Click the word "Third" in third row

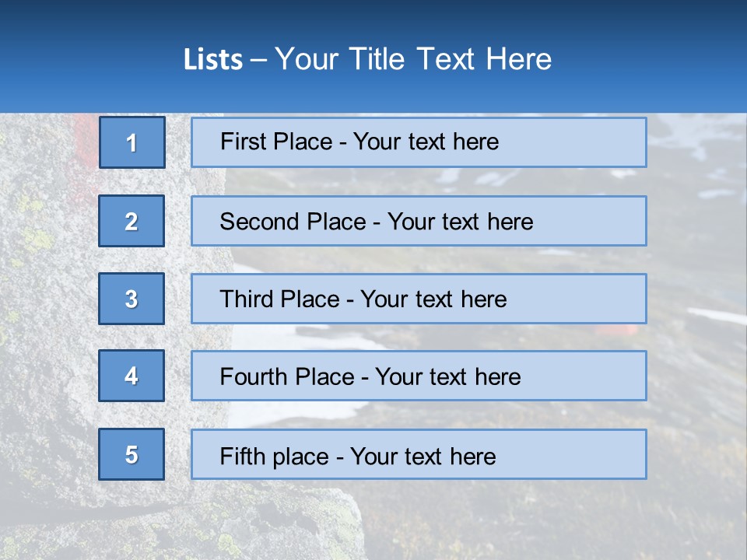pyautogui.click(x=246, y=299)
